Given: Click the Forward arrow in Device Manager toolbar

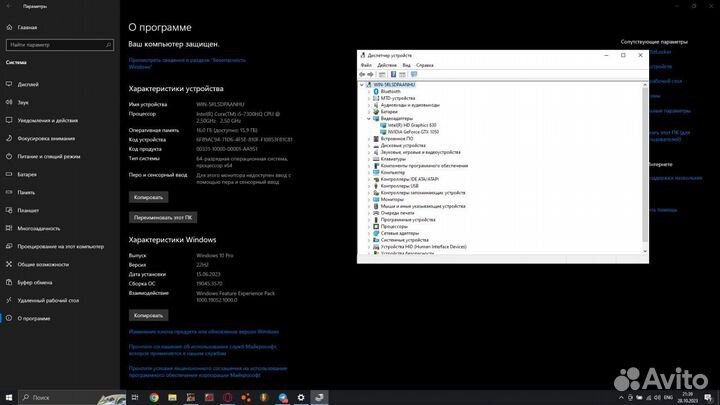Looking at the screenshot, I should coord(371,74).
